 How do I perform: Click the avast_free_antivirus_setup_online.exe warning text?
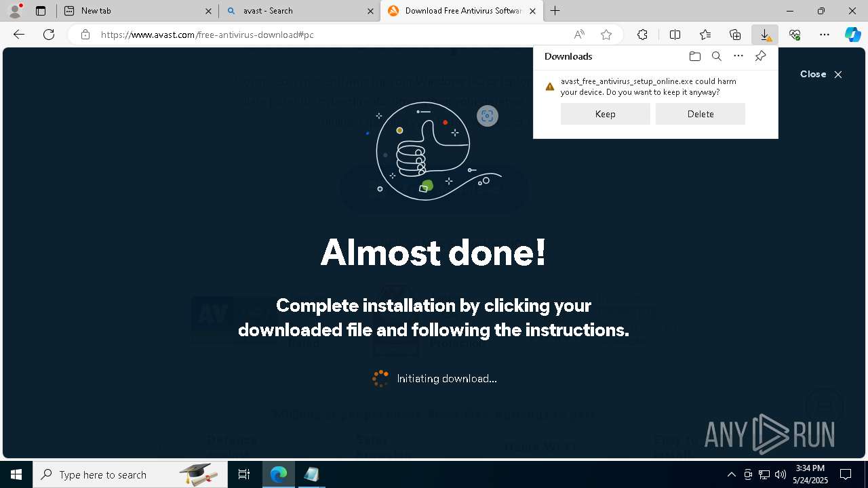[x=648, y=87]
